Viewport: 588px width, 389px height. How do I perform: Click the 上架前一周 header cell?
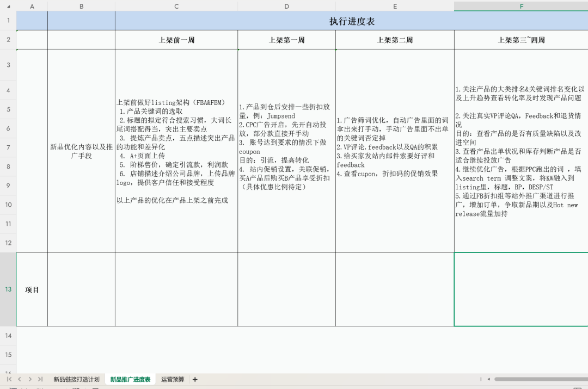pyautogui.click(x=176, y=40)
